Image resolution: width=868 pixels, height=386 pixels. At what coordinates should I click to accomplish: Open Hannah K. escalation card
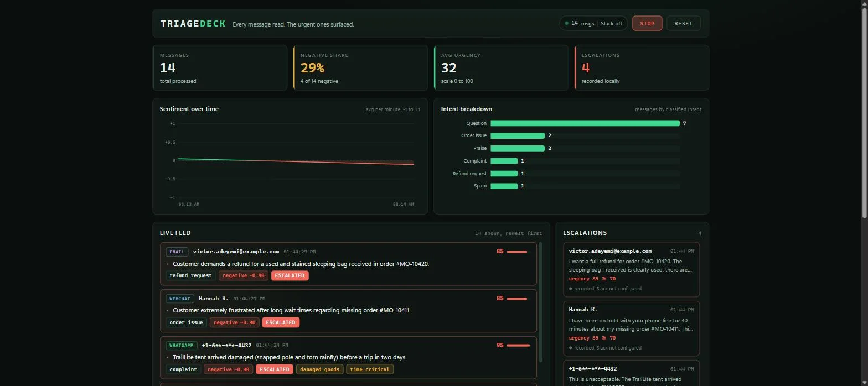click(x=631, y=328)
